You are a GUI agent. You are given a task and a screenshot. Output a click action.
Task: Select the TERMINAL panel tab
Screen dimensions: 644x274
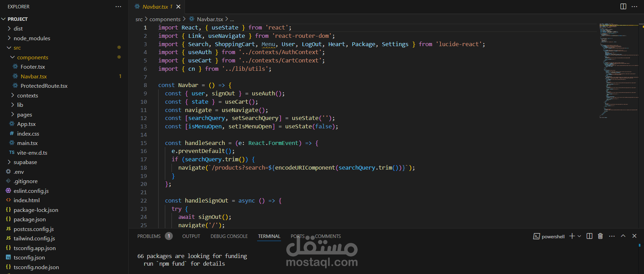269,236
